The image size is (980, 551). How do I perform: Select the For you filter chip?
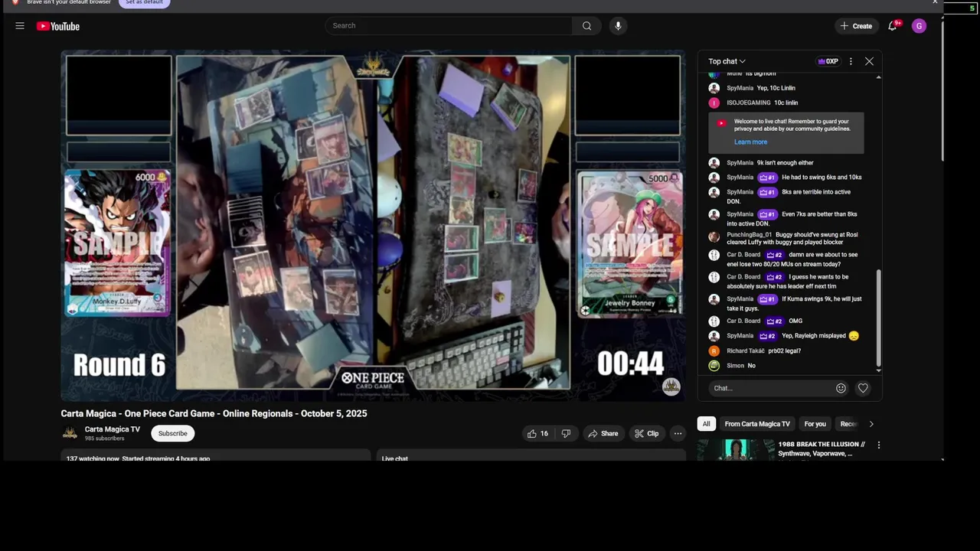point(815,424)
